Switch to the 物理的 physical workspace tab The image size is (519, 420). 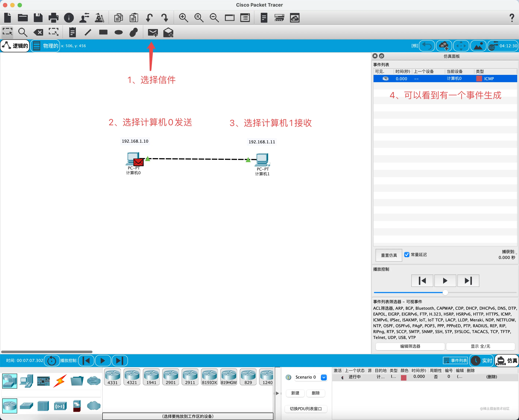tap(46, 46)
